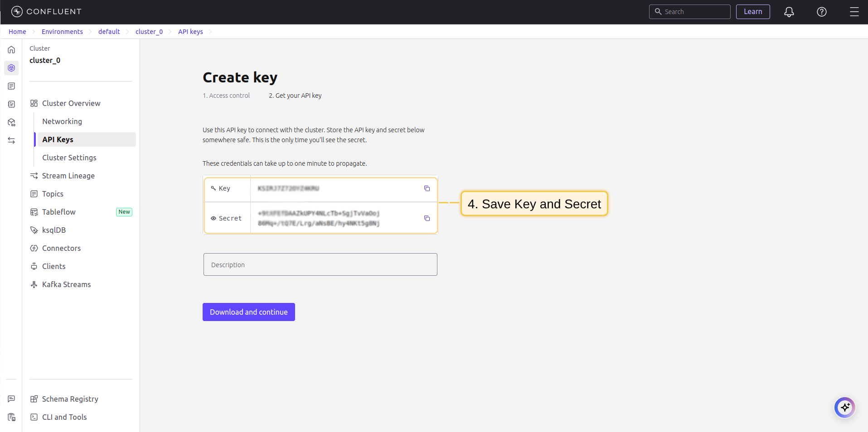Image resolution: width=868 pixels, height=432 pixels.
Task: Copy the API secret value
Action: [x=427, y=218]
